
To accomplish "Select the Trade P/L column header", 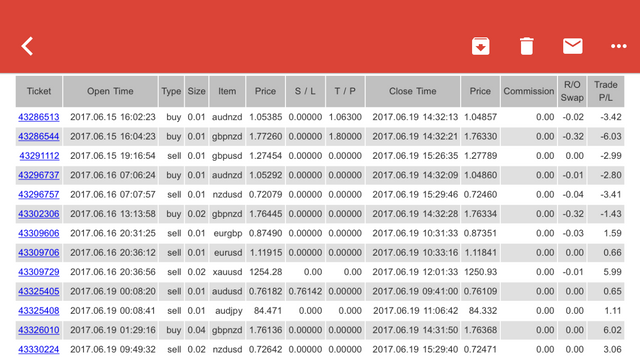I will point(606,91).
